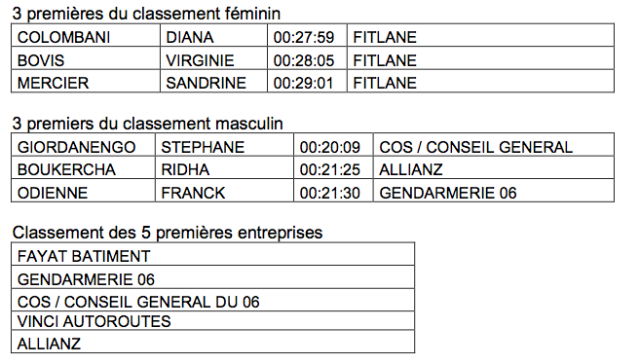This screenshot has width=640, height=364.
Task: Select the DIANA first name cell
Action: [x=213, y=35]
